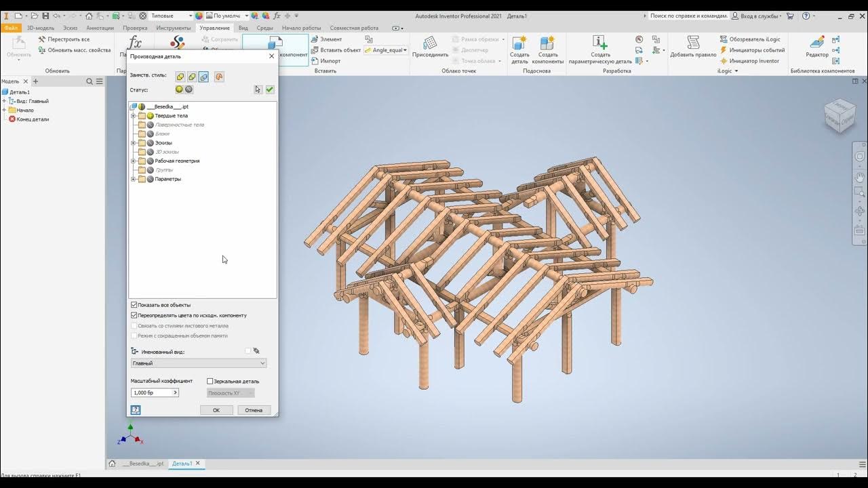Close Деталь1 document tab

(198, 464)
